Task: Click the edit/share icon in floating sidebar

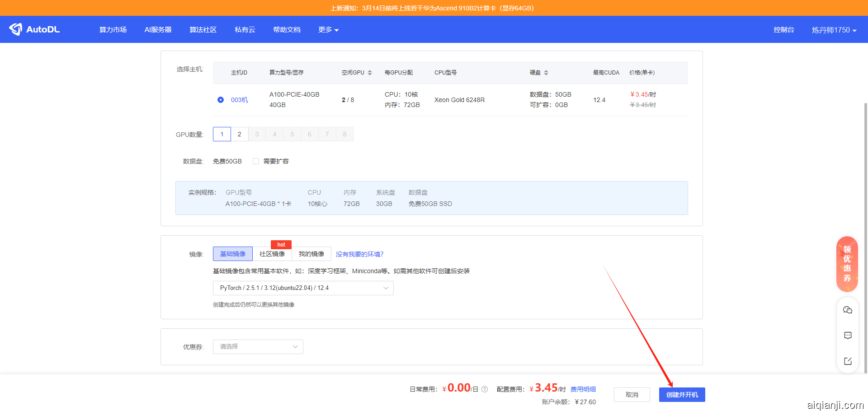Action: click(x=848, y=361)
